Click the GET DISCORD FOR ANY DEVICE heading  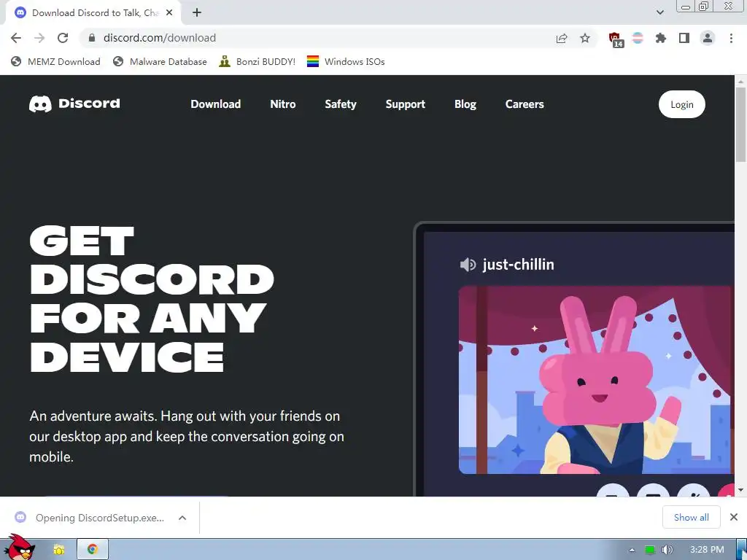(152, 299)
